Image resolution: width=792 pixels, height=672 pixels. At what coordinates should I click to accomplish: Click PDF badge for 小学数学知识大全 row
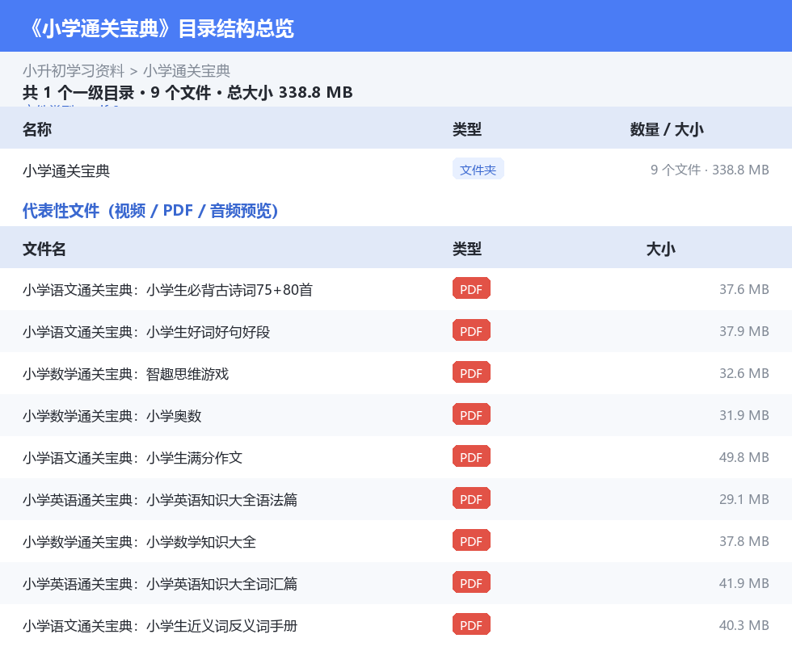point(471,540)
